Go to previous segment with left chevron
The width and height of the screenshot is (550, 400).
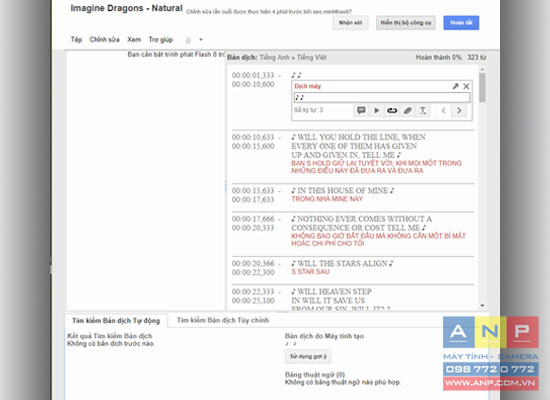click(x=443, y=110)
